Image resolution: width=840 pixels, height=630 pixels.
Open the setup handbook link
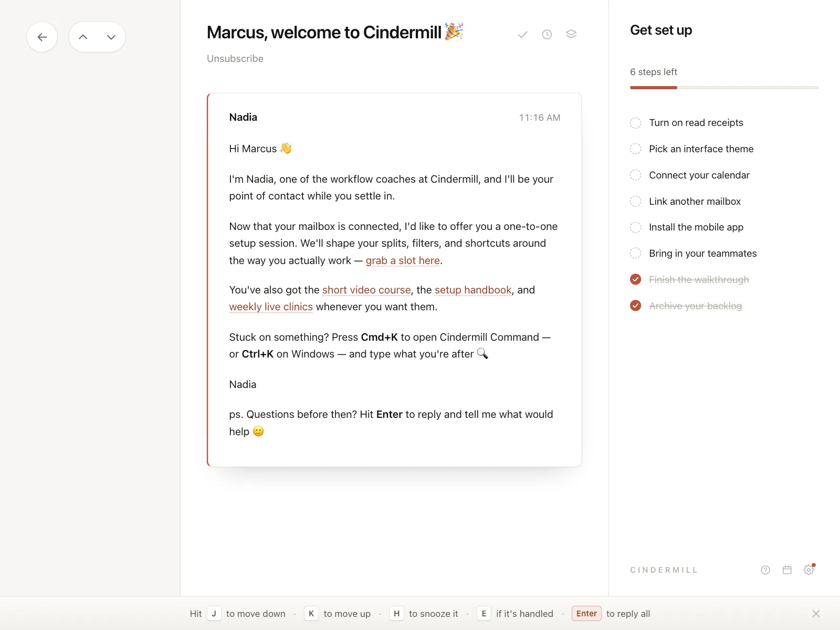point(473,290)
